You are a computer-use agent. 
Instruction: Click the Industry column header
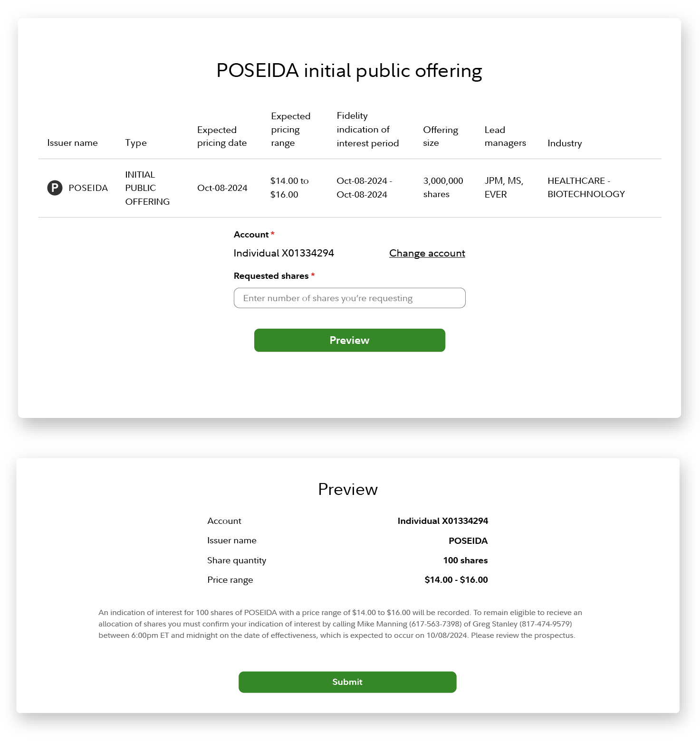[565, 143]
